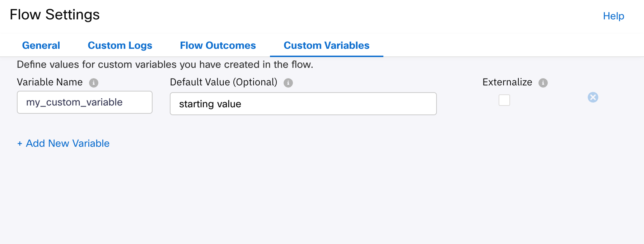This screenshot has width=644, height=244.
Task: Click into the starting value default field
Action: pos(303,104)
